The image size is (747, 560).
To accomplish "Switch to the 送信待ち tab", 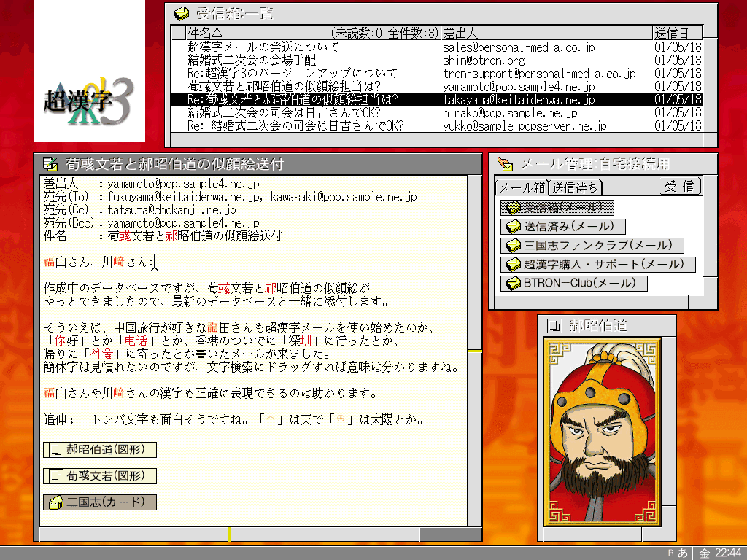I will [x=574, y=188].
